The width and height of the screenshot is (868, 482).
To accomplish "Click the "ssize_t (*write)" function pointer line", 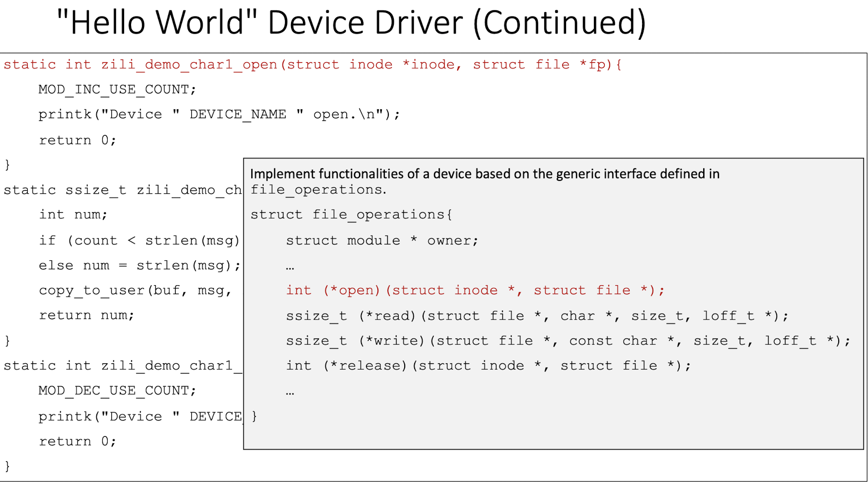I will pyautogui.click(x=568, y=341).
